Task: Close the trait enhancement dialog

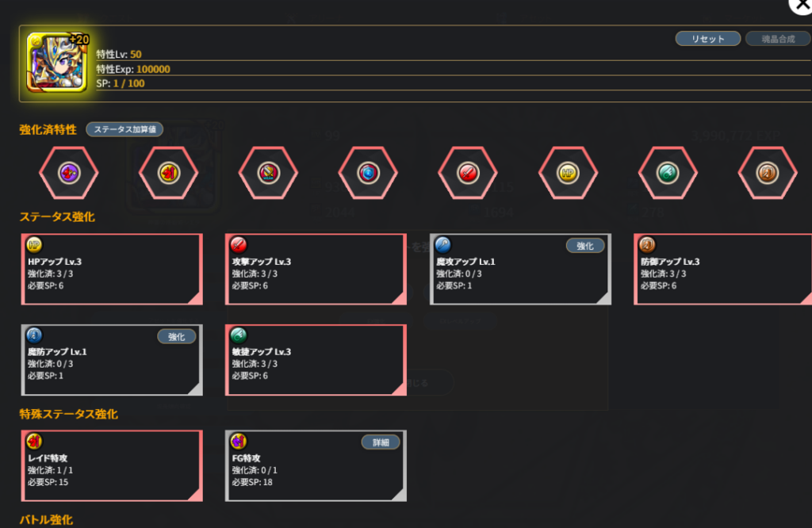Action: (799, 6)
